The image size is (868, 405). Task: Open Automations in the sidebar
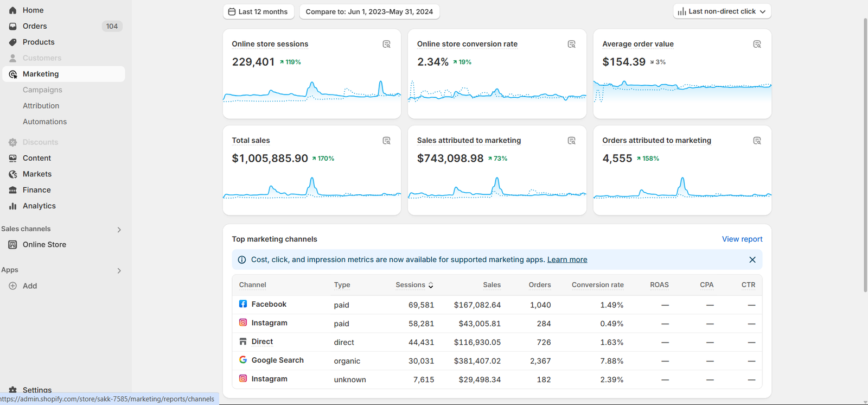44,122
